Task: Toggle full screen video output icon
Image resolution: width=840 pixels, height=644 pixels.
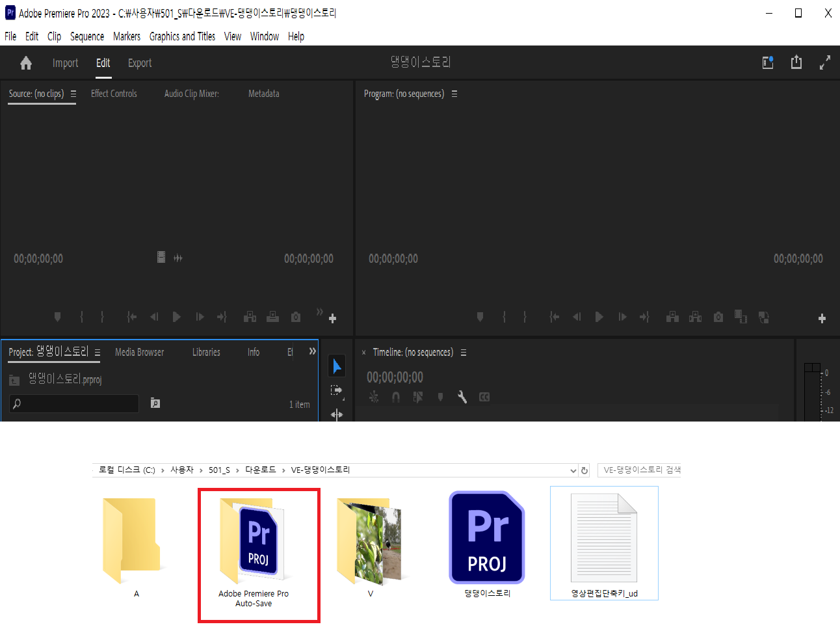Action: [x=825, y=62]
